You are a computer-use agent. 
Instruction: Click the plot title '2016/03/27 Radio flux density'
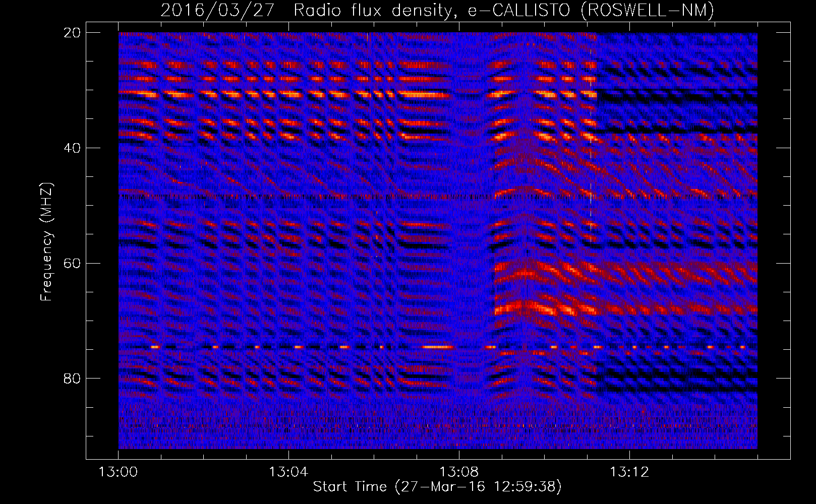(437, 10)
